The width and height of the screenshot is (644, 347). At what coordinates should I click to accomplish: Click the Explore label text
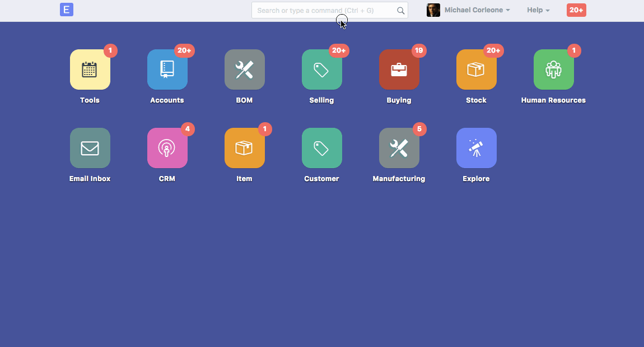point(476,178)
